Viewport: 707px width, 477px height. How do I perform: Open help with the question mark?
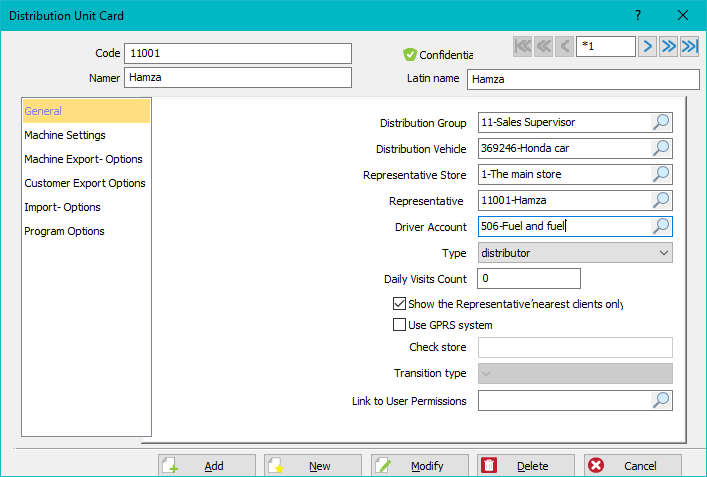(x=638, y=15)
